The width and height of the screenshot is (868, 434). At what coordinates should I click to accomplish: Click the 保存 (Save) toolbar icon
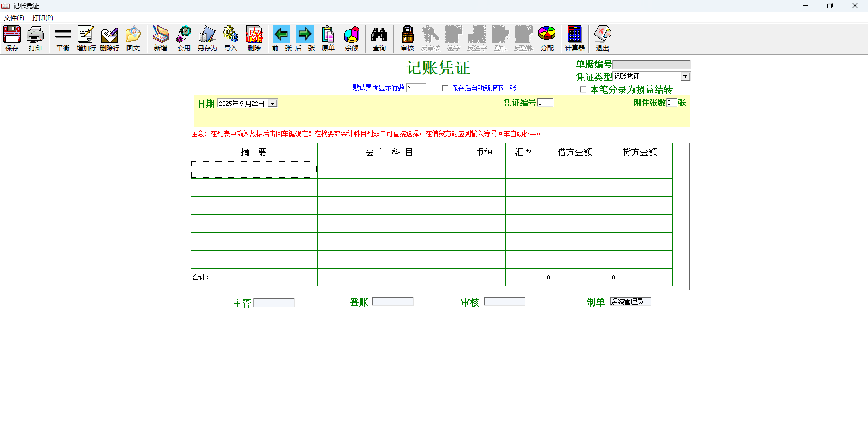[x=12, y=38]
